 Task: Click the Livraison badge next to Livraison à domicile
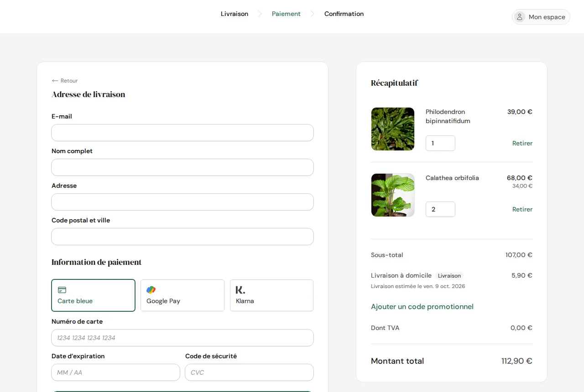pyautogui.click(x=449, y=276)
